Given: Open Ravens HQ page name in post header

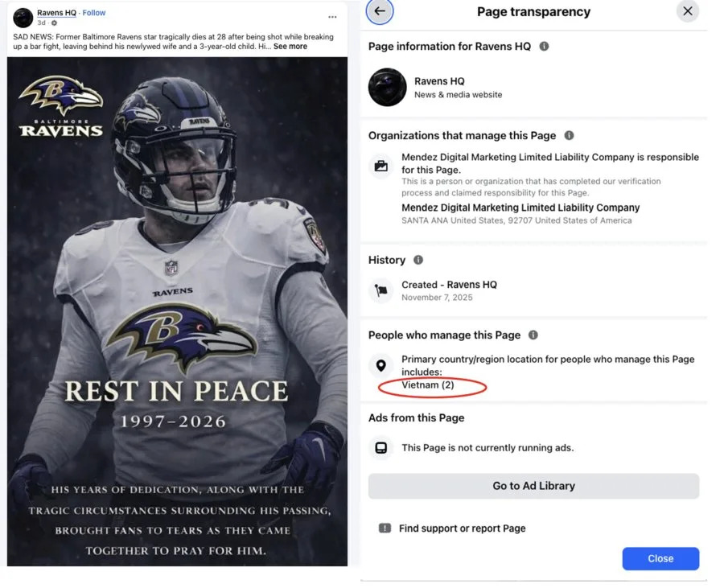Looking at the screenshot, I should coord(58,13).
